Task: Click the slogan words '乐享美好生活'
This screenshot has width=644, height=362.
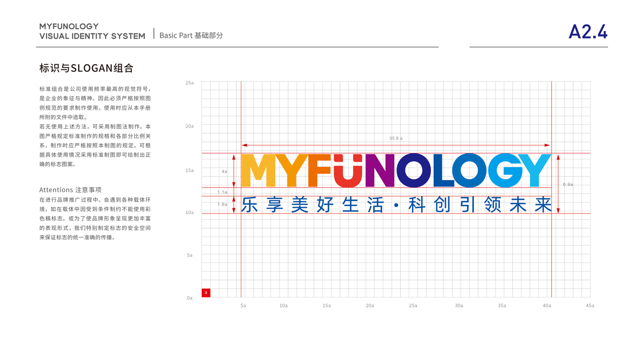Action: [313, 205]
